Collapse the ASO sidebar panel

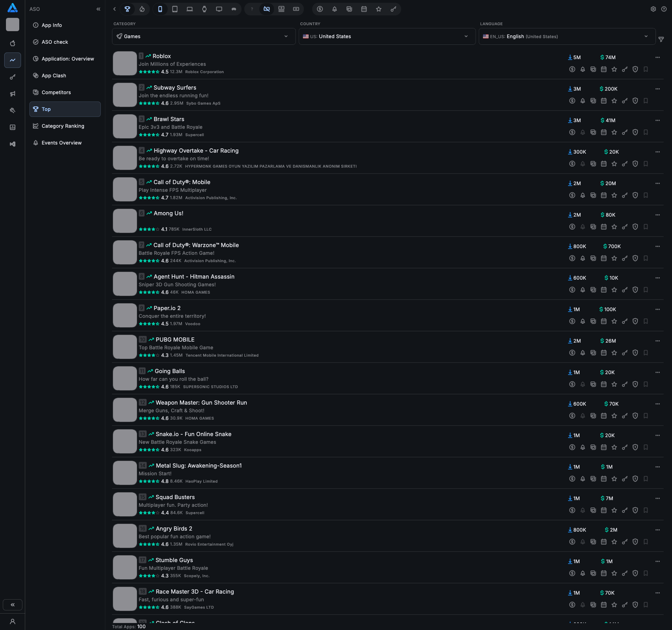pyautogui.click(x=98, y=9)
